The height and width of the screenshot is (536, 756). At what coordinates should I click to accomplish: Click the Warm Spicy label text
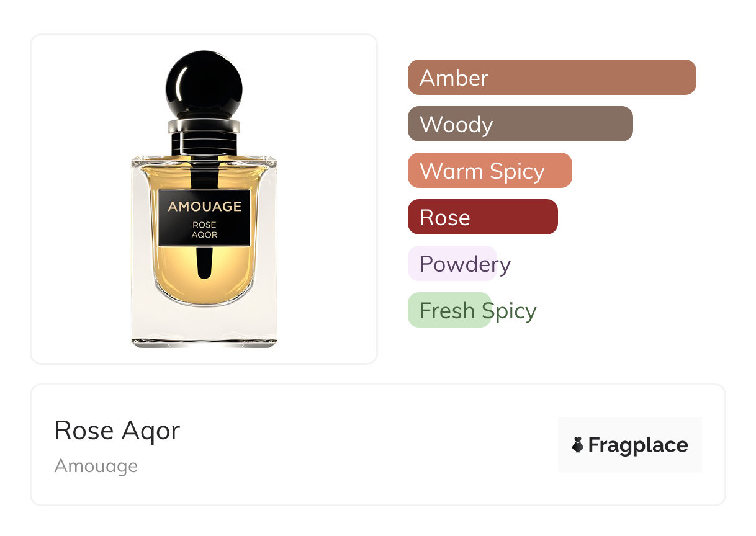(482, 172)
